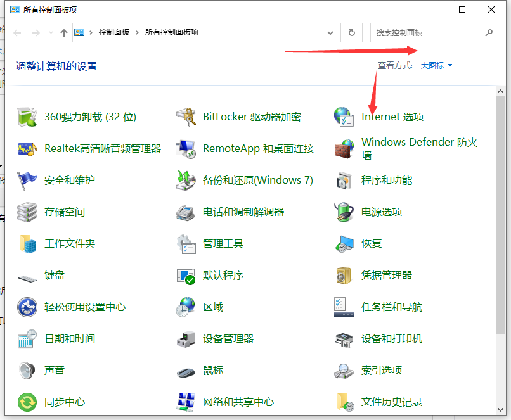511x420 pixels.
Task: Open the 任务栏和导航 icon
Action: pos(344,307)
